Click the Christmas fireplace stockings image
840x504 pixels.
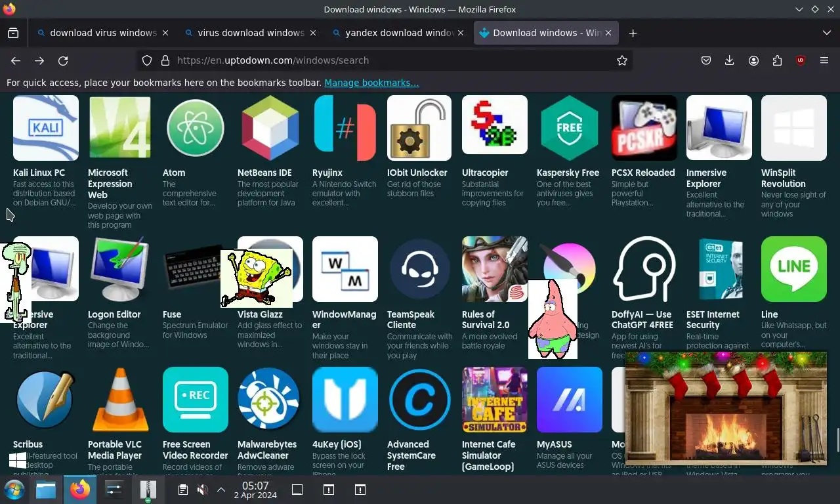pyautogui.click(x=726, y=407)
